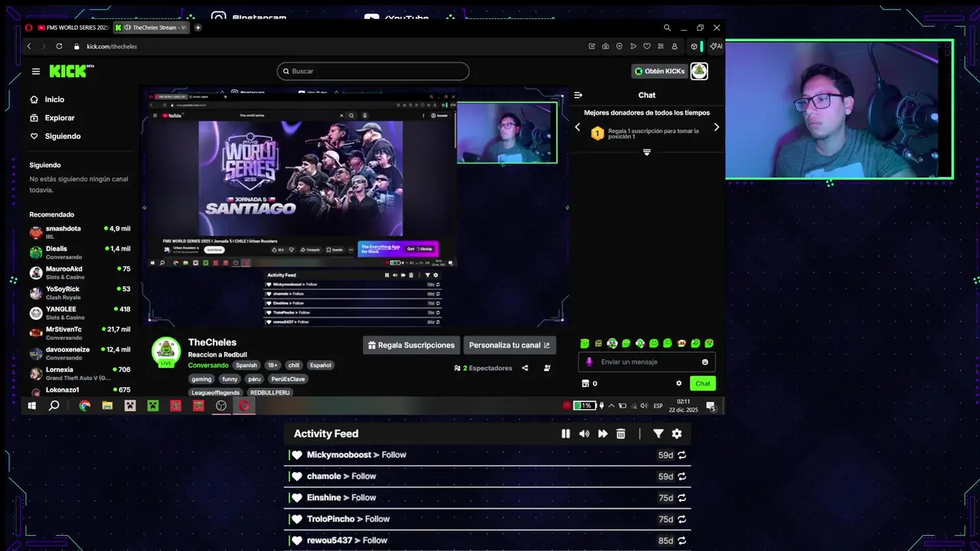Click the Regala Suscripciones button
The height and width of the screenshot is (551, 980).
[411, 345]
